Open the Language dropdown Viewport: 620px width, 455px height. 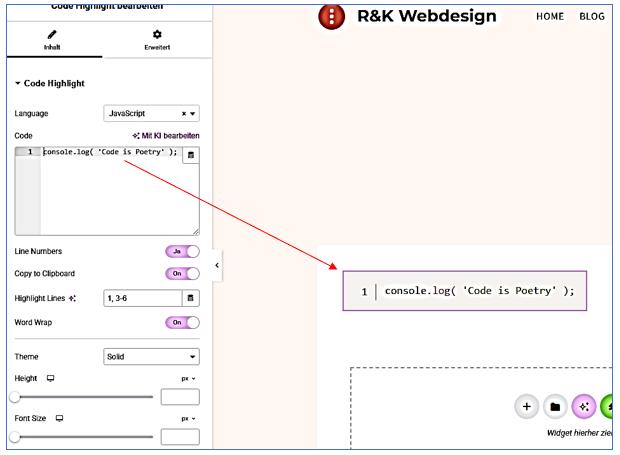click(x=151, y=114)
